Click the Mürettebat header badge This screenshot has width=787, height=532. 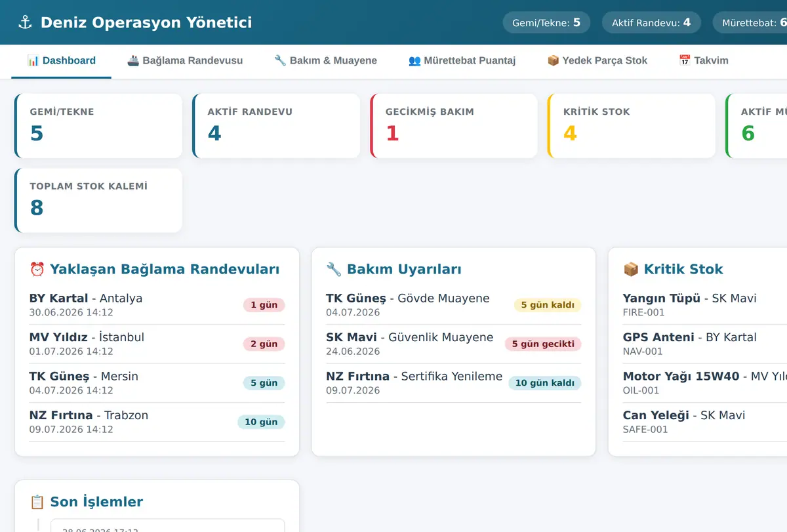tap(750, 22)
